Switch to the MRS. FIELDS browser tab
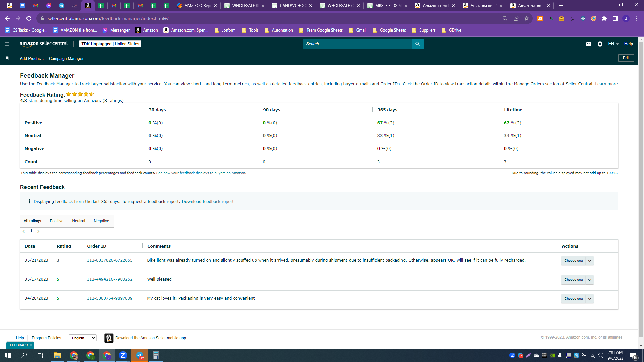Image resolution: width=644 pixels, height=362 pixels. [x=387, y=6]
